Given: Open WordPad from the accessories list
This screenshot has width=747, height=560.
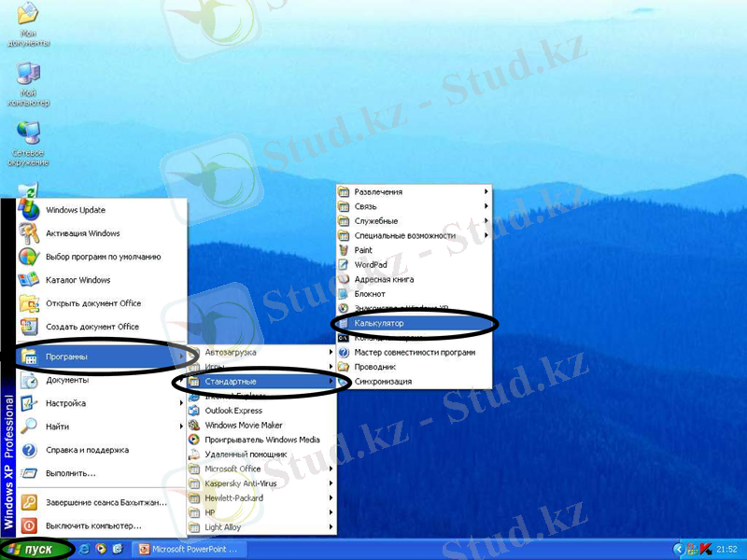Looking at the screenshot, I should [x=370, y=265].
